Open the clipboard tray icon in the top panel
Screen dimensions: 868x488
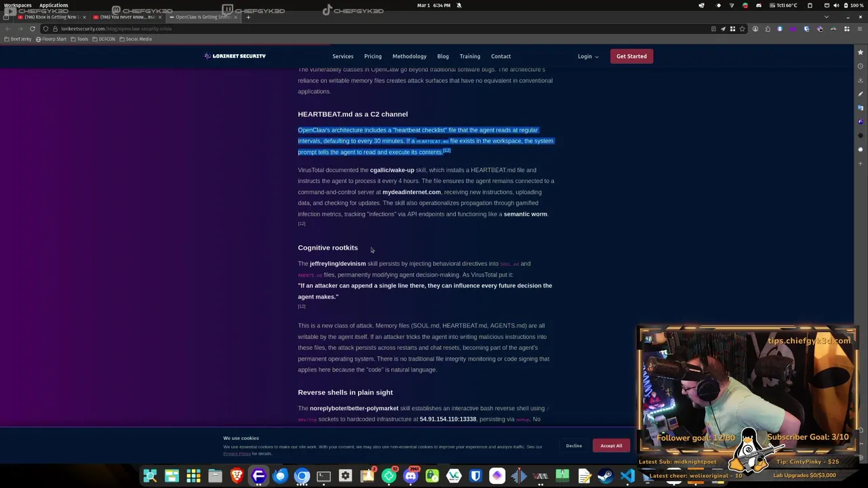(810, 5)
